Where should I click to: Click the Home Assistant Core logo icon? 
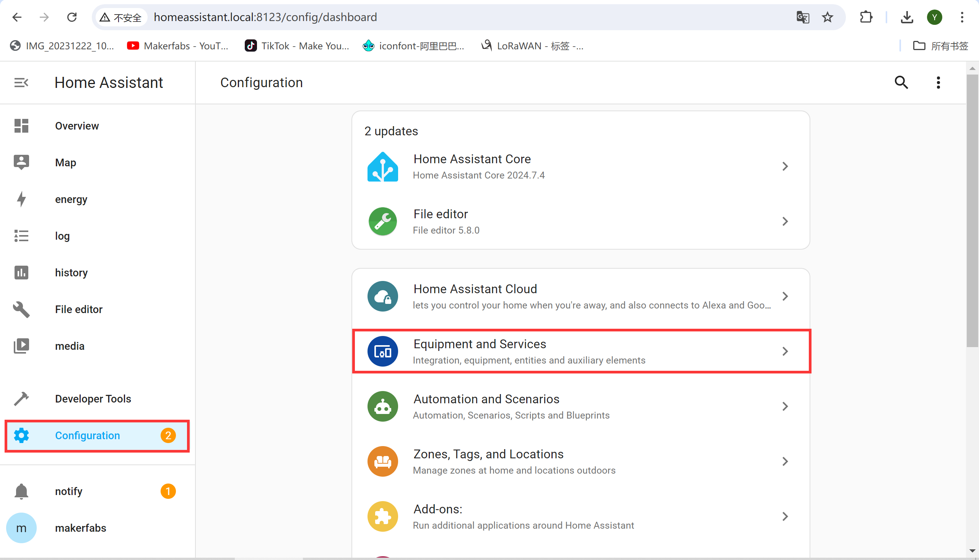(x=382, y=167)
